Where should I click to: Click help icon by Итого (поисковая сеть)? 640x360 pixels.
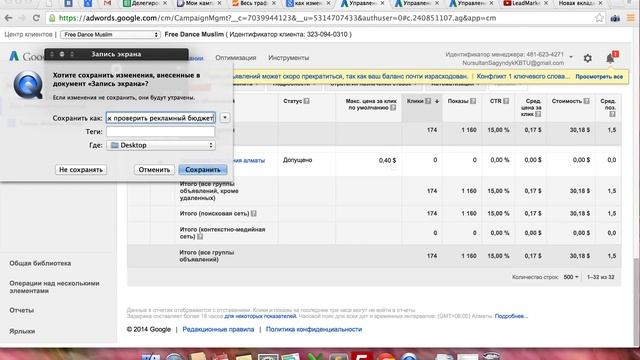coord(253,213)
